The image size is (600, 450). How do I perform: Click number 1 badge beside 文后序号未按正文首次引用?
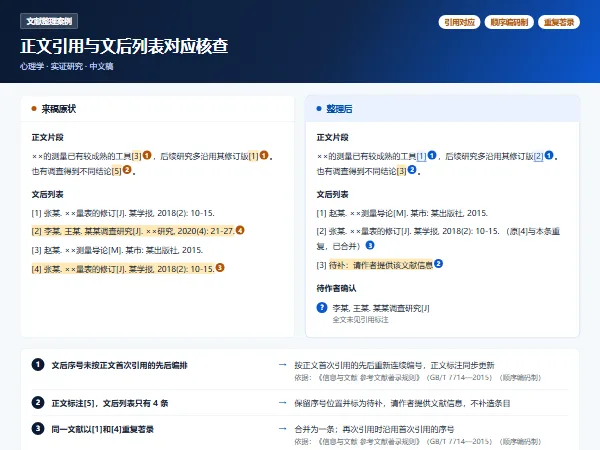[x=38, y=364]
